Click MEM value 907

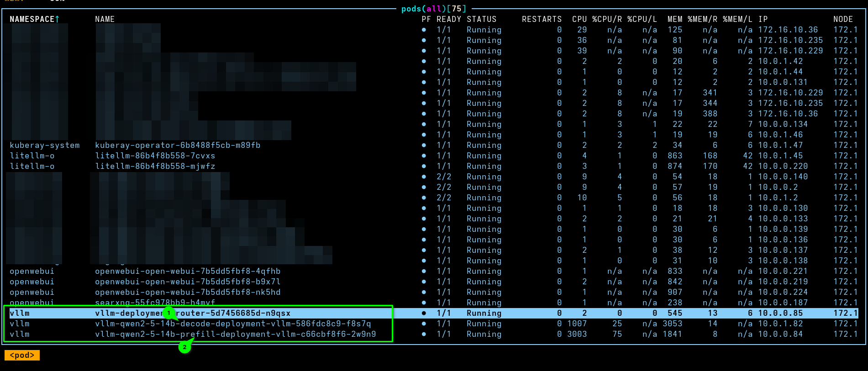click(675, 292)
